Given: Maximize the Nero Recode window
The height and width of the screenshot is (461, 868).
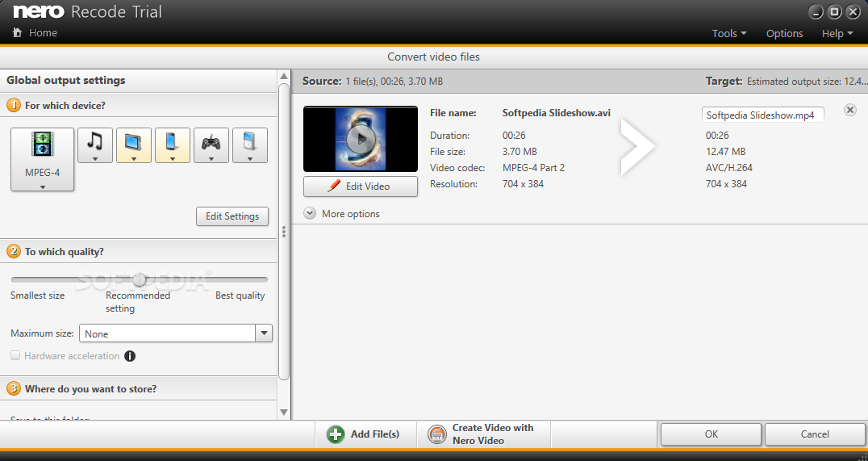Looking at the screenshot, I should coord(835,12).
